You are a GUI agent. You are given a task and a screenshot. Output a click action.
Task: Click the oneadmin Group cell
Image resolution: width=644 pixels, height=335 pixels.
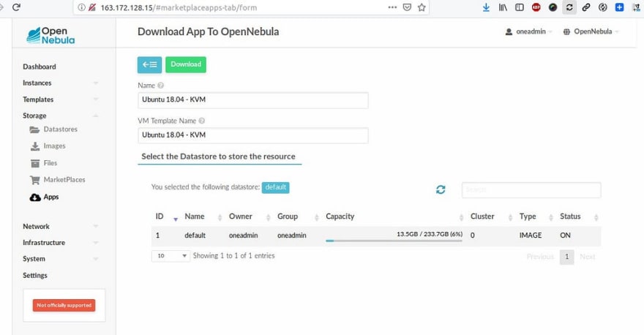(x=291, y=236)
